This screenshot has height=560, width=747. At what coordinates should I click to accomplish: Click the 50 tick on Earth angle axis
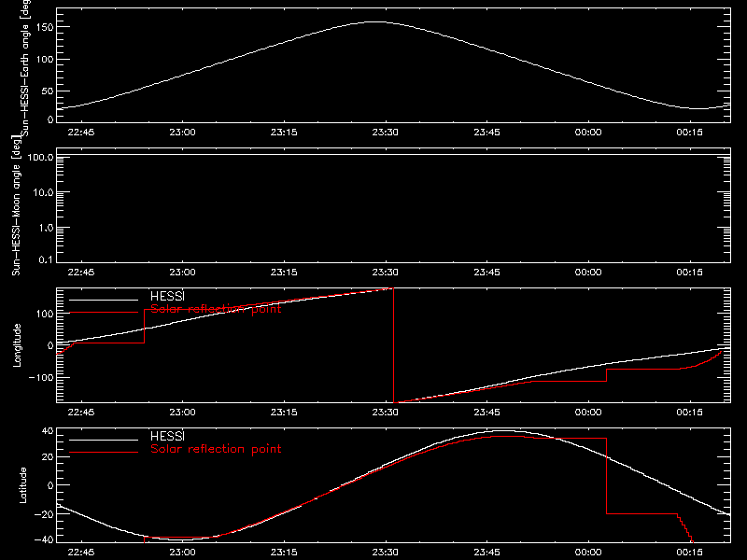pos(48,91)
